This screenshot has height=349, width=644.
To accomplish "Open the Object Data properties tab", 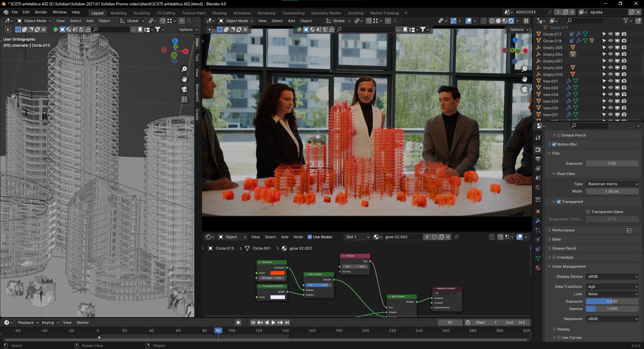I will [x=538, y=258].
